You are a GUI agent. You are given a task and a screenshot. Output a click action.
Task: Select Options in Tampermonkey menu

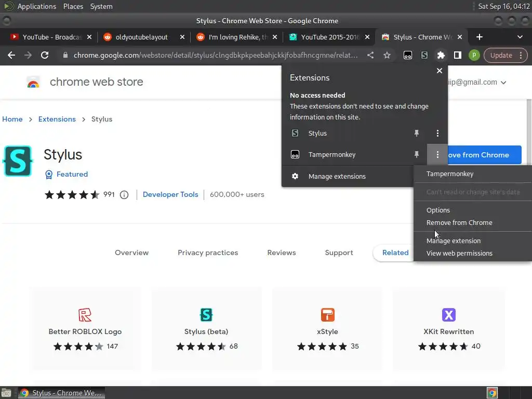click(473, 210)
